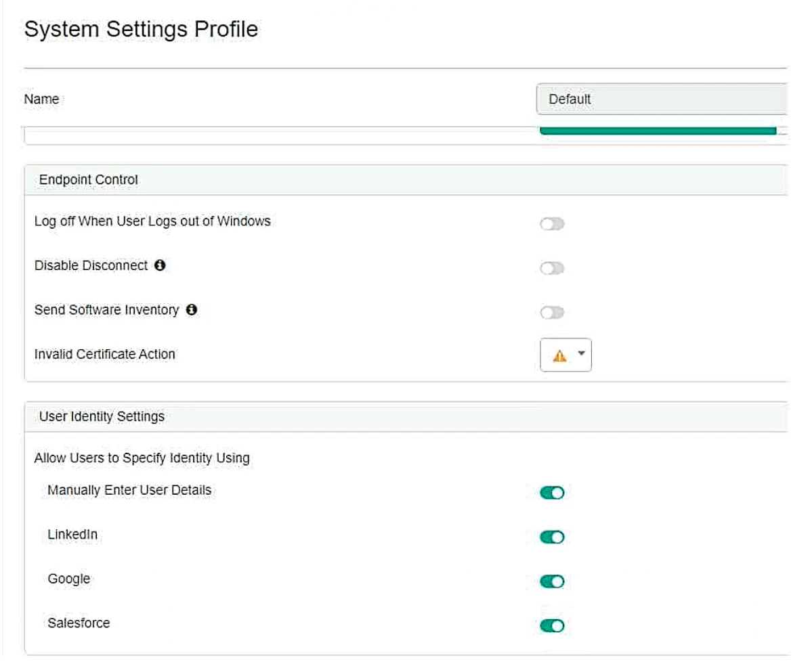Click the info icon beside Send Software Inventory
This screenshot has width=812, height=668.
[192, 310]
